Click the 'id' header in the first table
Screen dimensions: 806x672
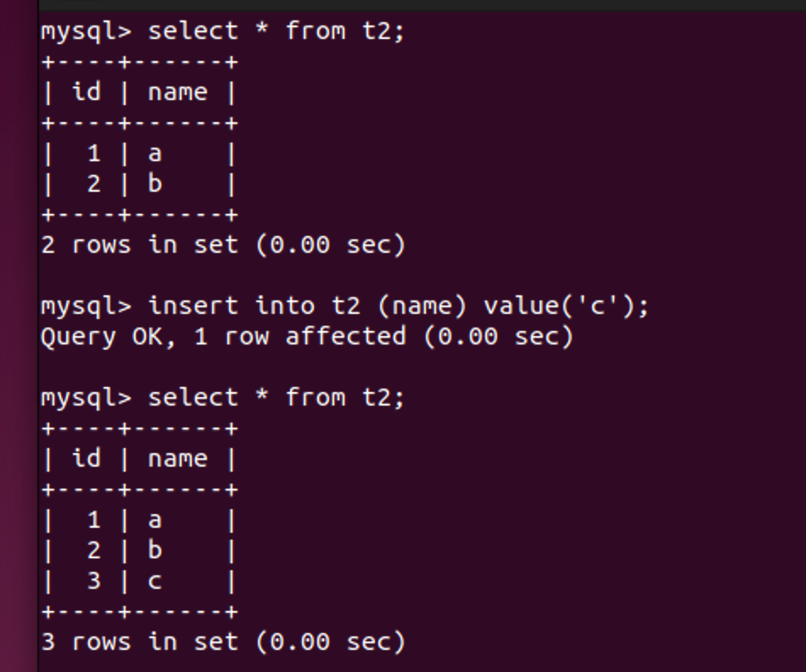[86, 92]
